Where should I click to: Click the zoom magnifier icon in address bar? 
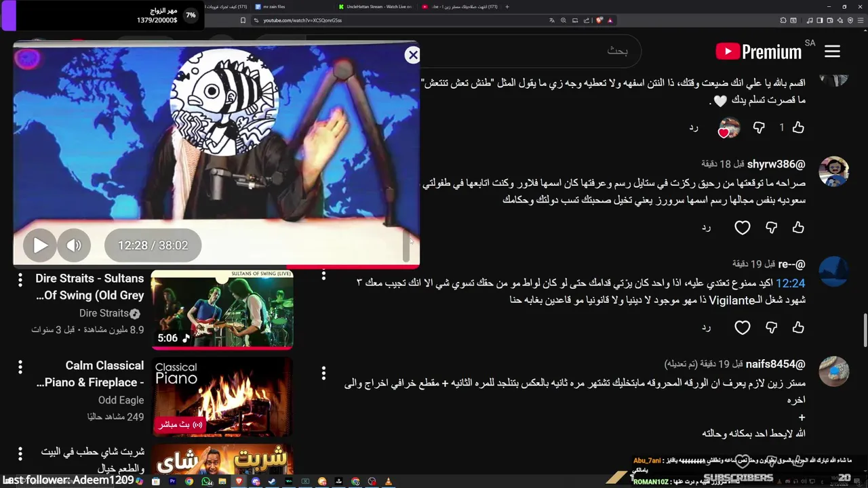coord(564,20)
